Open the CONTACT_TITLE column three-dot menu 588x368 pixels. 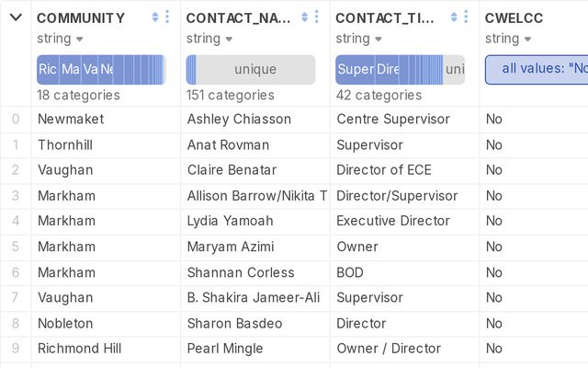coord(467,17)
